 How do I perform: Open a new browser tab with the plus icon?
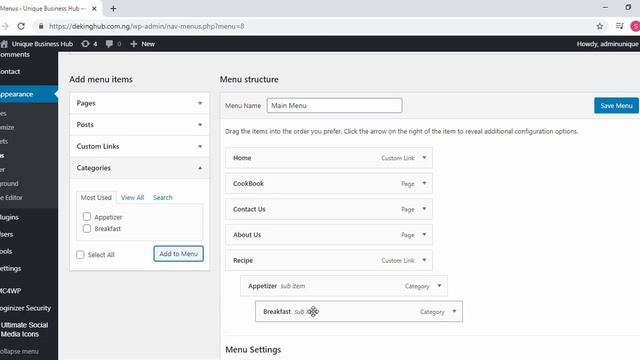tap(113, 8)
